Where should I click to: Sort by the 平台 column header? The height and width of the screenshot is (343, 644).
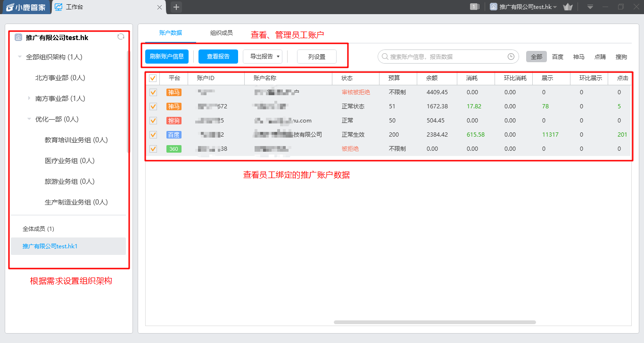pos(174,78)
